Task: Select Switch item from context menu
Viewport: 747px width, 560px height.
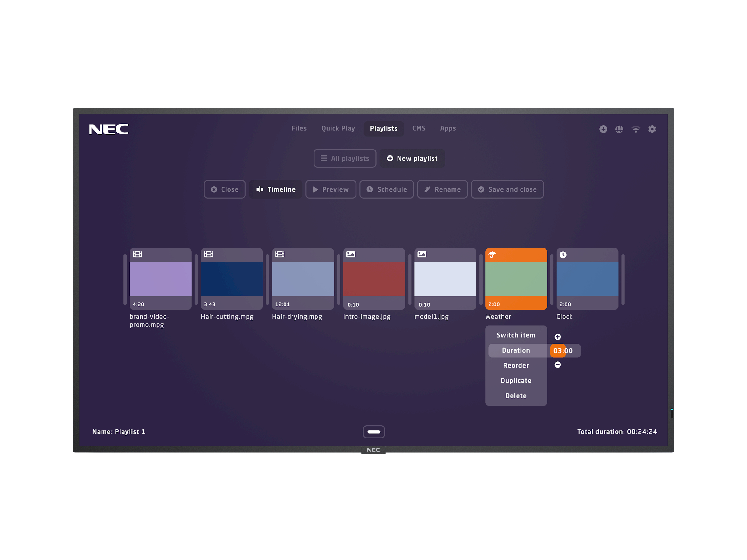Action: click(516, 335)
